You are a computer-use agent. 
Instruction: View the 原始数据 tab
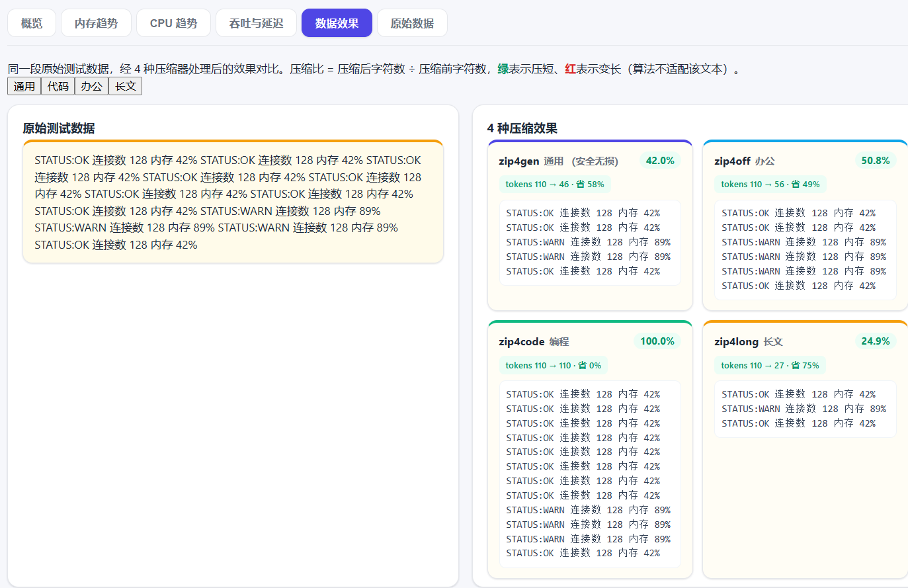click(x=412, y=23)
